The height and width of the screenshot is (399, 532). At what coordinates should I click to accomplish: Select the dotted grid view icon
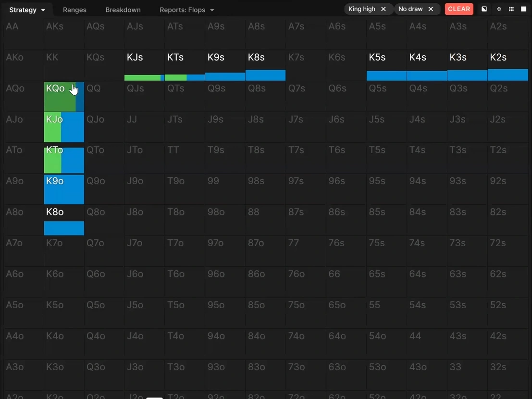click(511, 9)
